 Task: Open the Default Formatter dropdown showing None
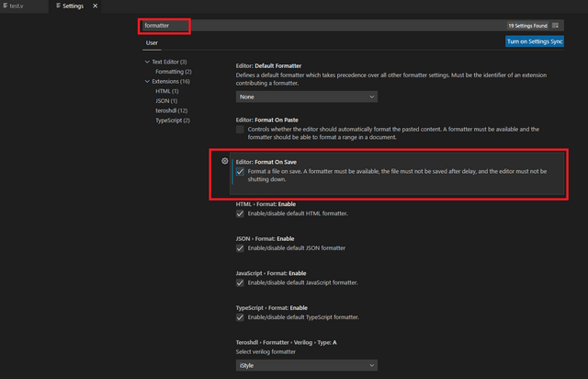click(x=306, y=96)
